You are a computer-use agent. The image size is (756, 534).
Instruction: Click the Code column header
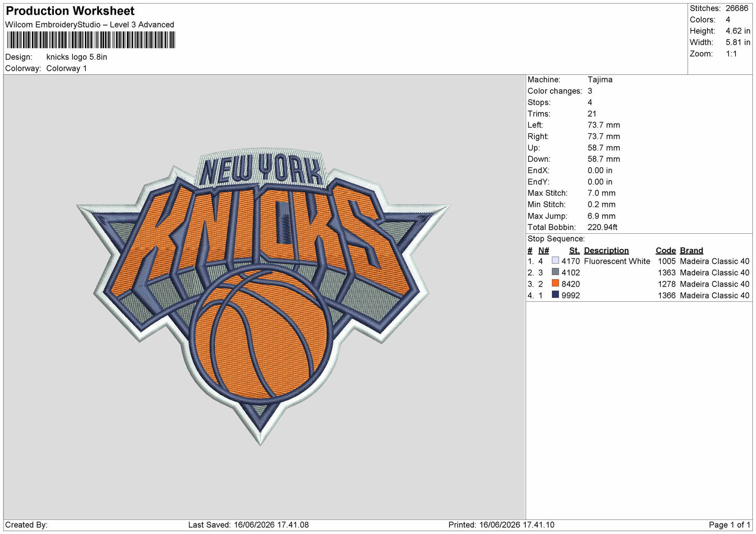(x=665, y=251)
